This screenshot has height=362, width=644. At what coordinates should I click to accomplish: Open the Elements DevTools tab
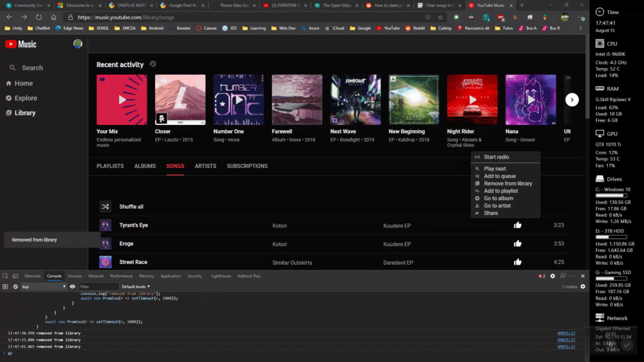tap(32, 276)
